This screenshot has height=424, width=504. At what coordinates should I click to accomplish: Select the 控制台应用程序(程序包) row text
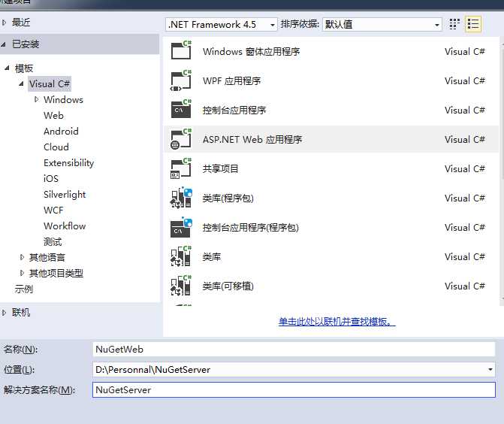251,228
